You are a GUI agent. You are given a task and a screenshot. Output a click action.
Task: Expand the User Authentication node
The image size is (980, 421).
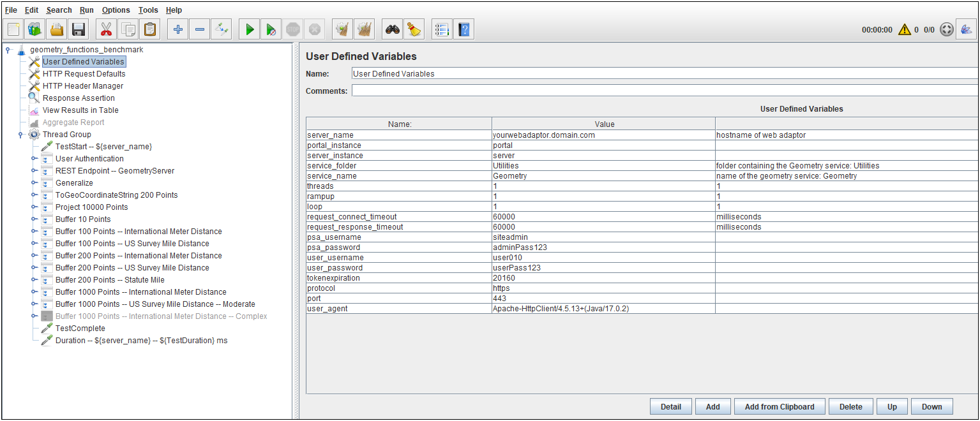34,159
